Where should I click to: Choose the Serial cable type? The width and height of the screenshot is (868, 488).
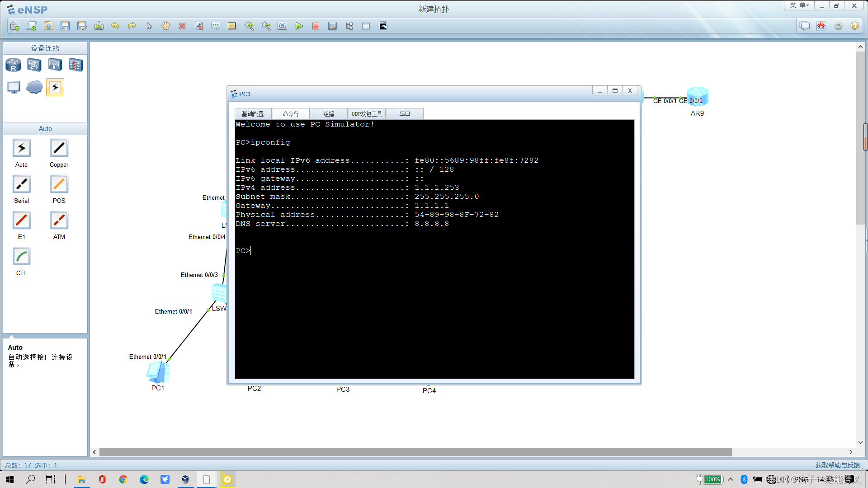click(21, 184)
